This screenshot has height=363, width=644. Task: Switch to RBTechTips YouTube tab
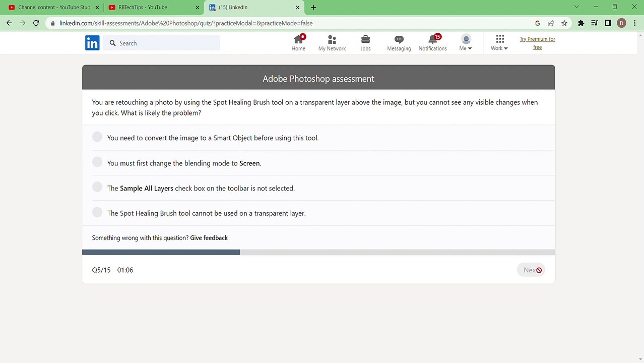click(x=153, y=8)
